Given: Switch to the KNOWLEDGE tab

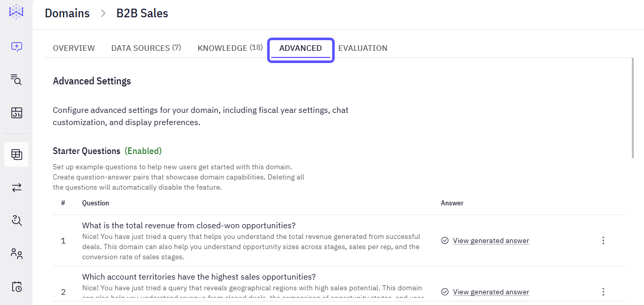Looking at the screenshot, I should click(230, 48).
